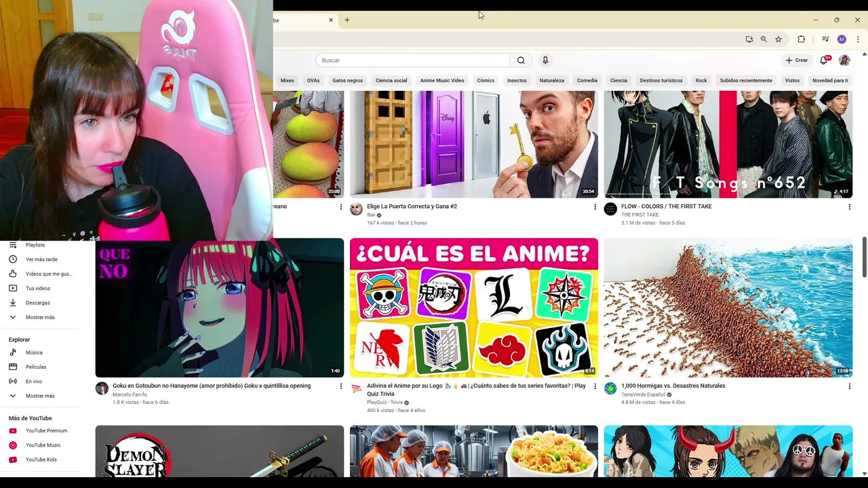Open options for Adivina el Anime video
The height and width of the screenshot is (488, 868).
coord(595,386)
